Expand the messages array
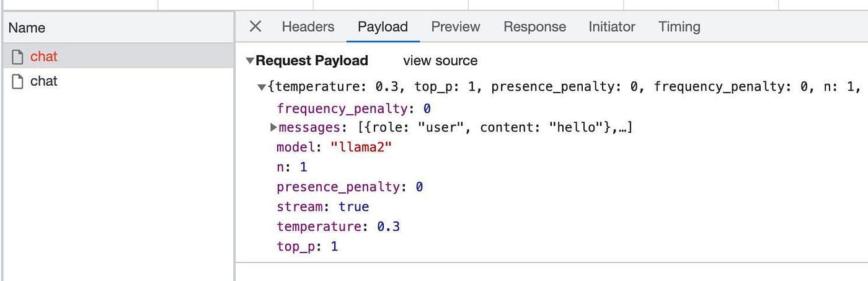This screenshot has width=868, height=281. point(274,128)
